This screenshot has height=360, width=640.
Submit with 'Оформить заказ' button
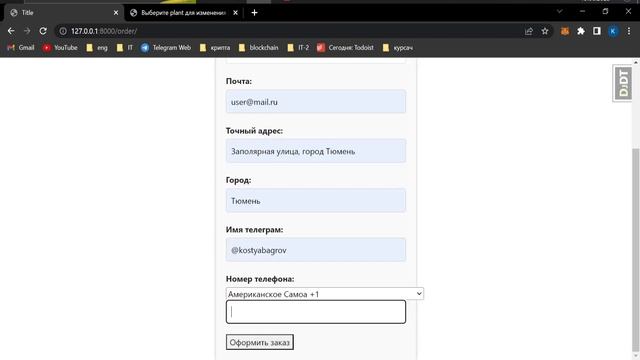click(x=260, y=342)
